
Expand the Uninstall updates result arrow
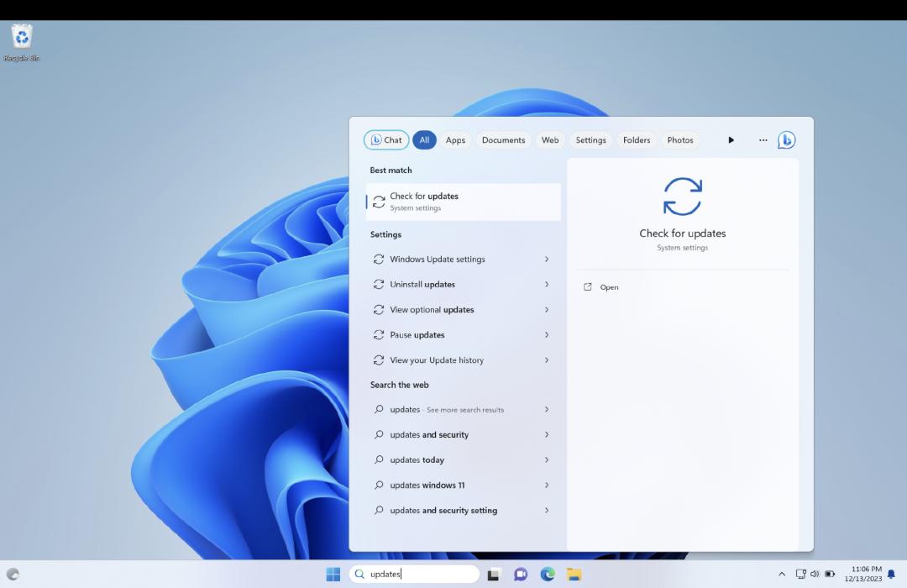(x=547, y=285)
